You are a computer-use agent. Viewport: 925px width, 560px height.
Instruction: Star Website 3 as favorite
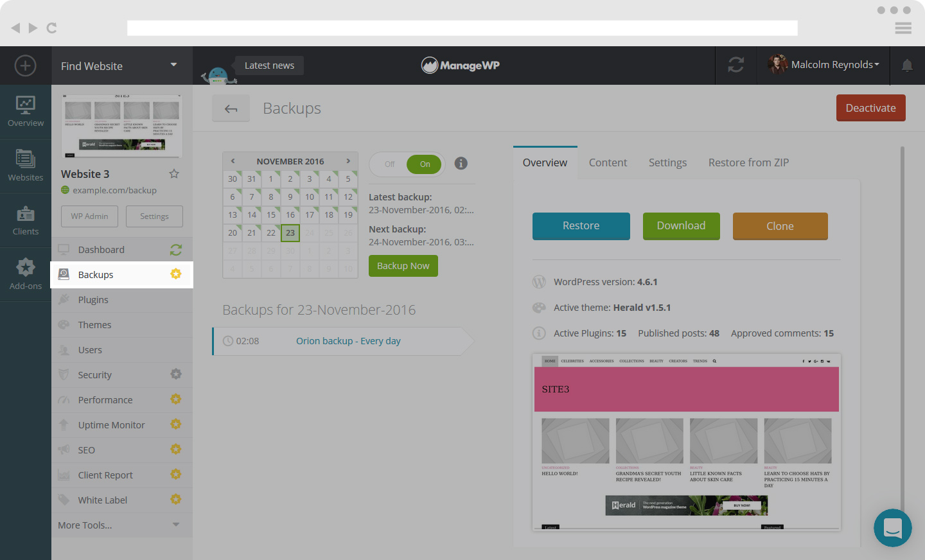click(174, 173)
